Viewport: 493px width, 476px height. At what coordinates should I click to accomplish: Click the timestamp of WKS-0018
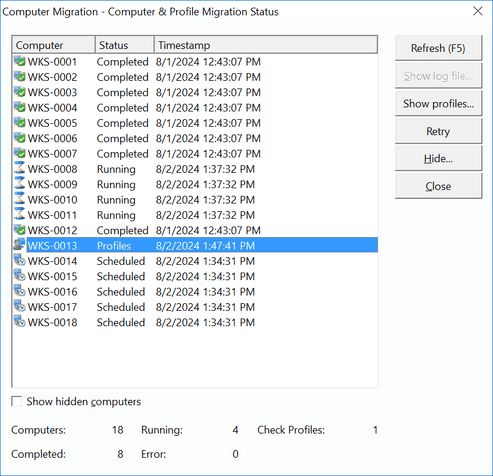205,322
